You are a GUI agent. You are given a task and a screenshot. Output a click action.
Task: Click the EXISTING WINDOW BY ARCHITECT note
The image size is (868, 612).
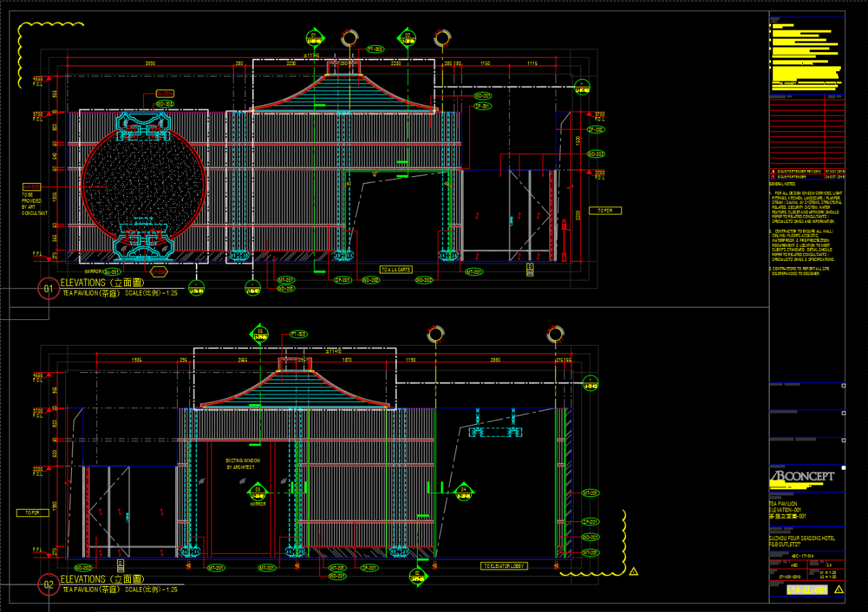point(242,464)
